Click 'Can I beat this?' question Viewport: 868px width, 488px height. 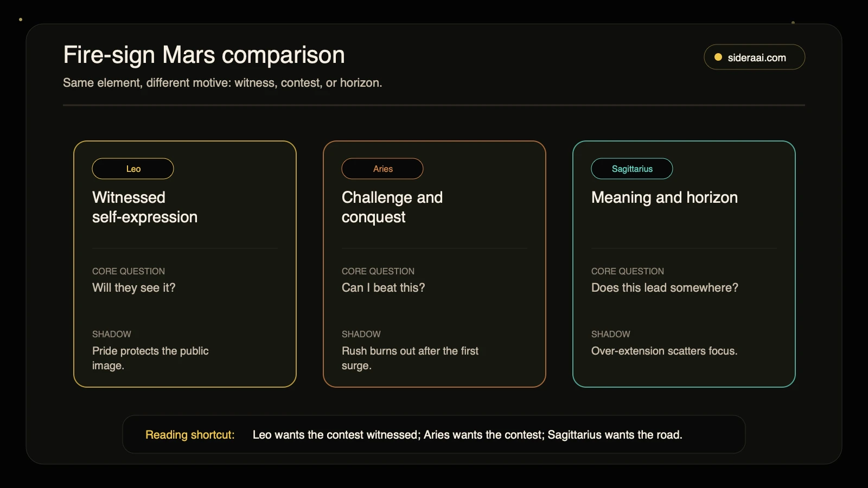[x=384, y=287]
